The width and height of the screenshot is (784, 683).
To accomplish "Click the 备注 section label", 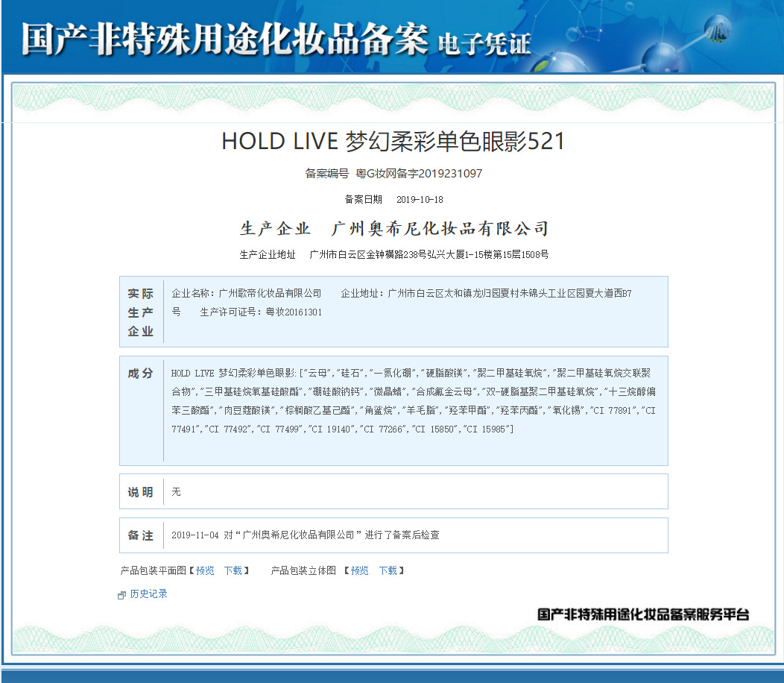I will pos(141,535).
